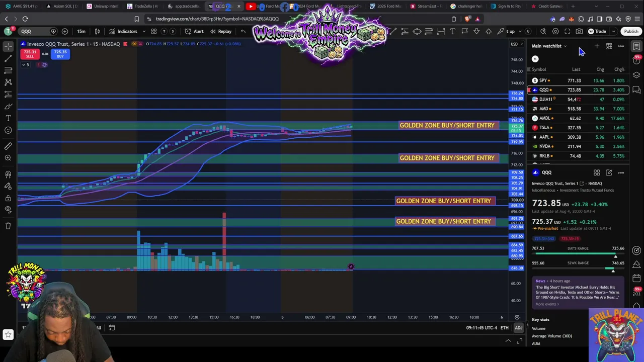Open the go to date icon
The height and width of the screenshot is (362, 644).
(112, 328)
